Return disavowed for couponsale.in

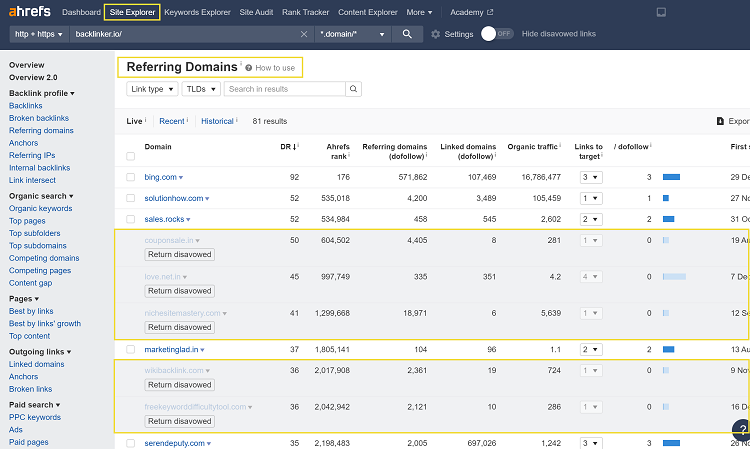point(179,254)
